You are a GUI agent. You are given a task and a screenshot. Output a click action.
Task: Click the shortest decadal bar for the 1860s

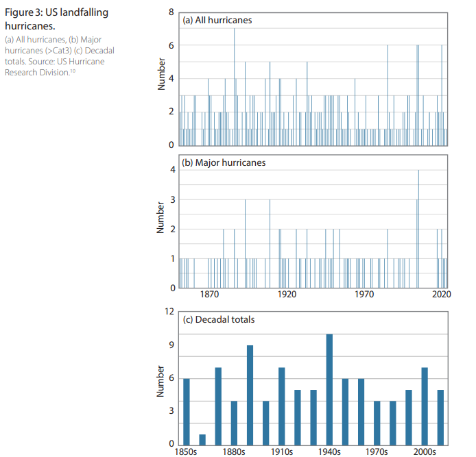coord(202,440)
